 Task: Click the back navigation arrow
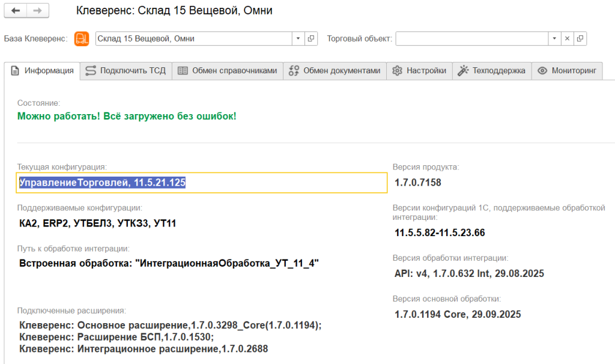(x=16, y=11)
